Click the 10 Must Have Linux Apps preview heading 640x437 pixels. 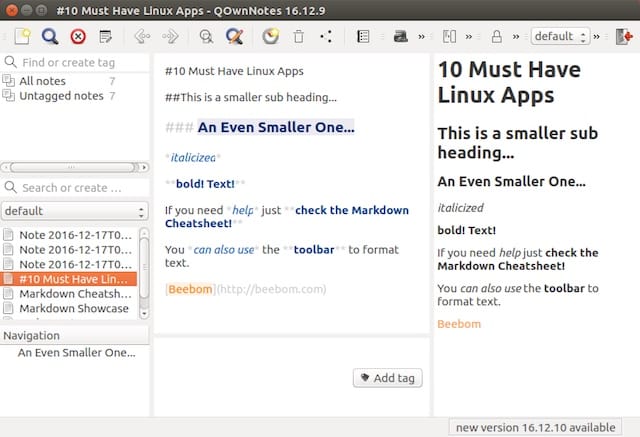509,82
